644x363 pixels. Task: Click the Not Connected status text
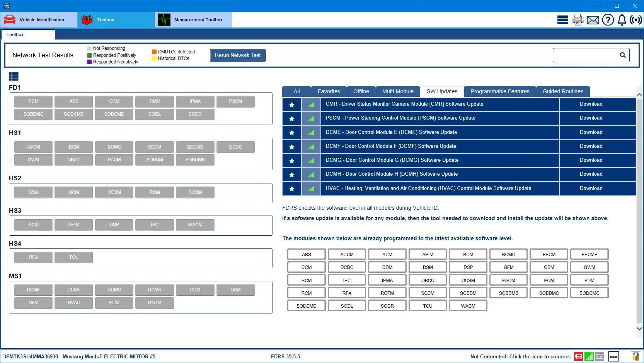click(x=521, y=356)
